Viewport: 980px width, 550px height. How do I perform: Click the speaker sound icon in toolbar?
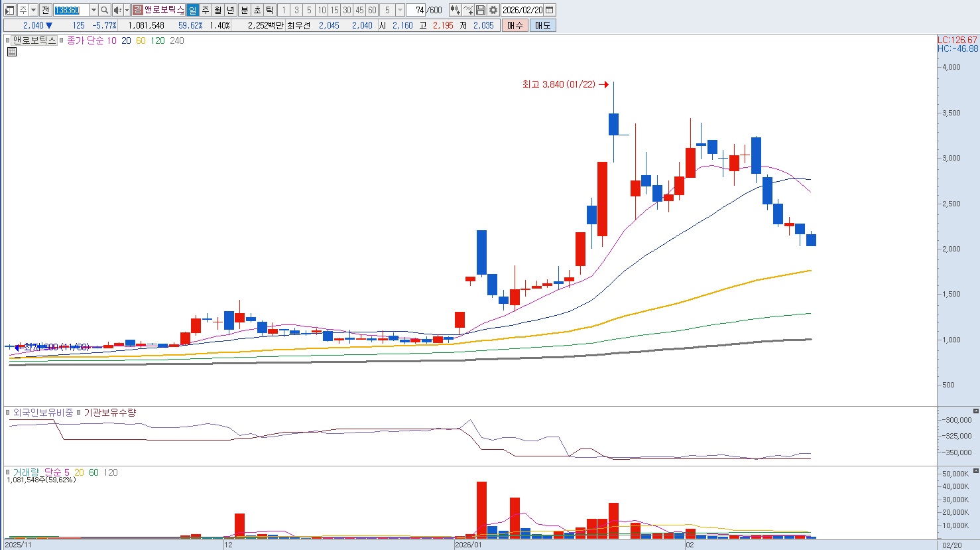117,10
